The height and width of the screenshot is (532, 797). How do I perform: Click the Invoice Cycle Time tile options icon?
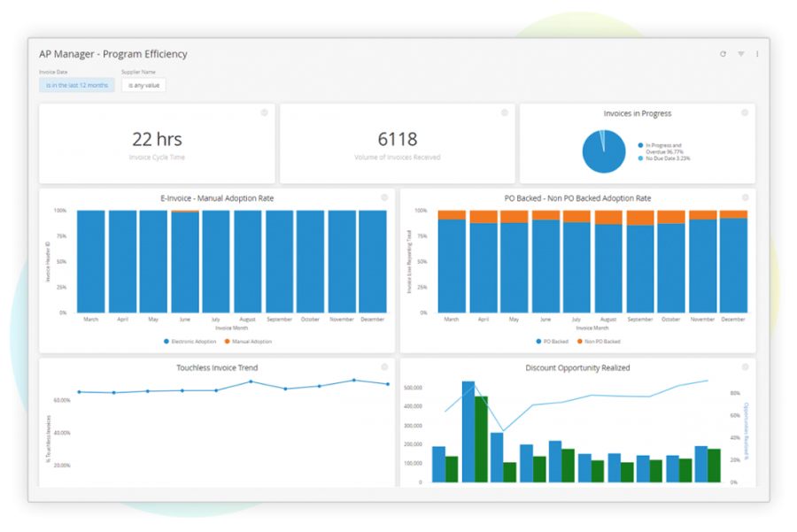point(264,112)
